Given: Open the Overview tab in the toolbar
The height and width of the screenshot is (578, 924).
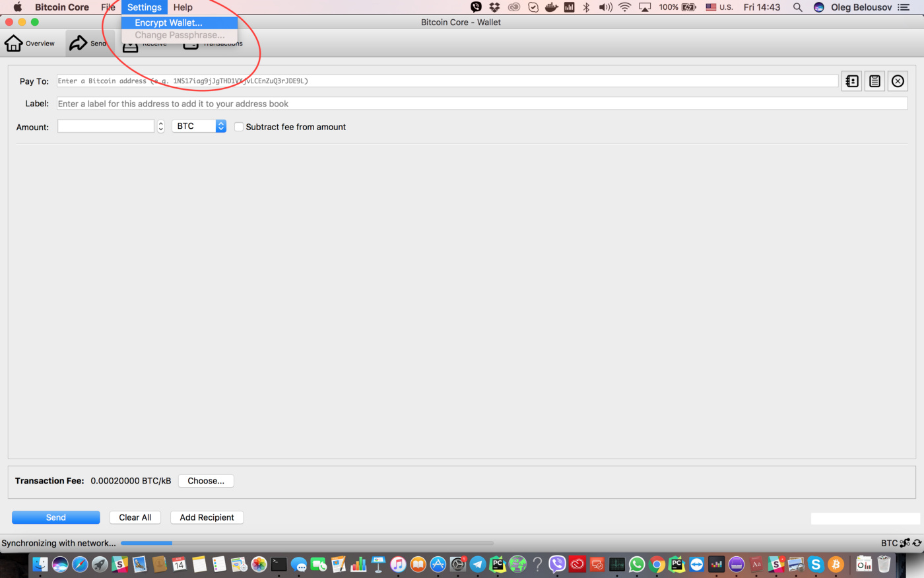Looking at the screenshot, I should [30, 44].
